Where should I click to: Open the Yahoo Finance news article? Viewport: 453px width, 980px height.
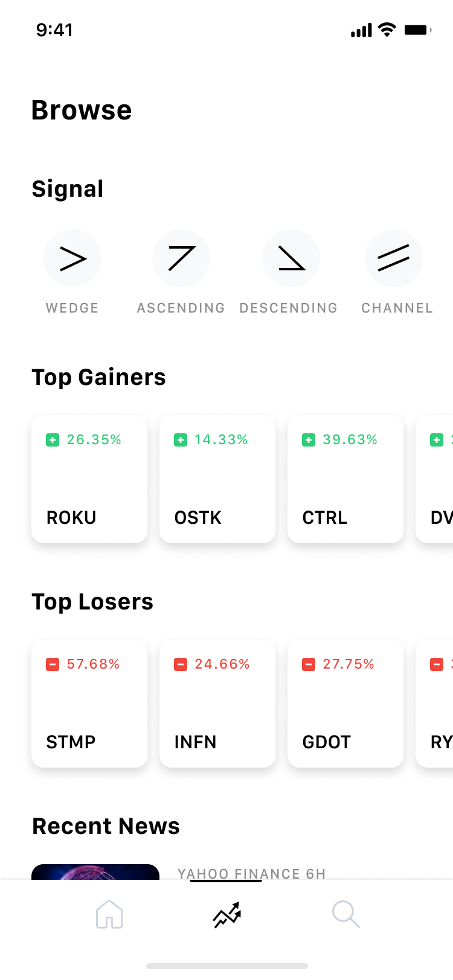tap(251, 873)
